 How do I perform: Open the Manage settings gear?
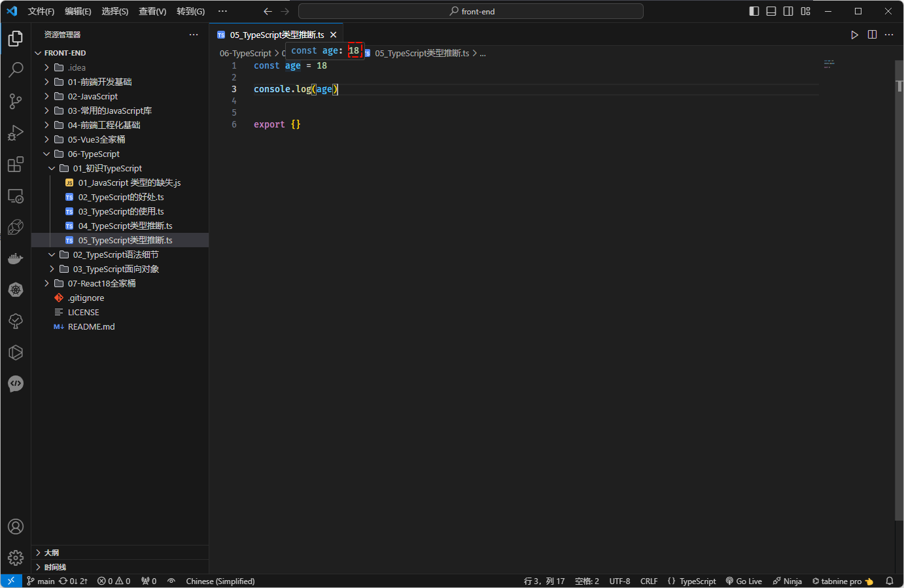(16, 558)
